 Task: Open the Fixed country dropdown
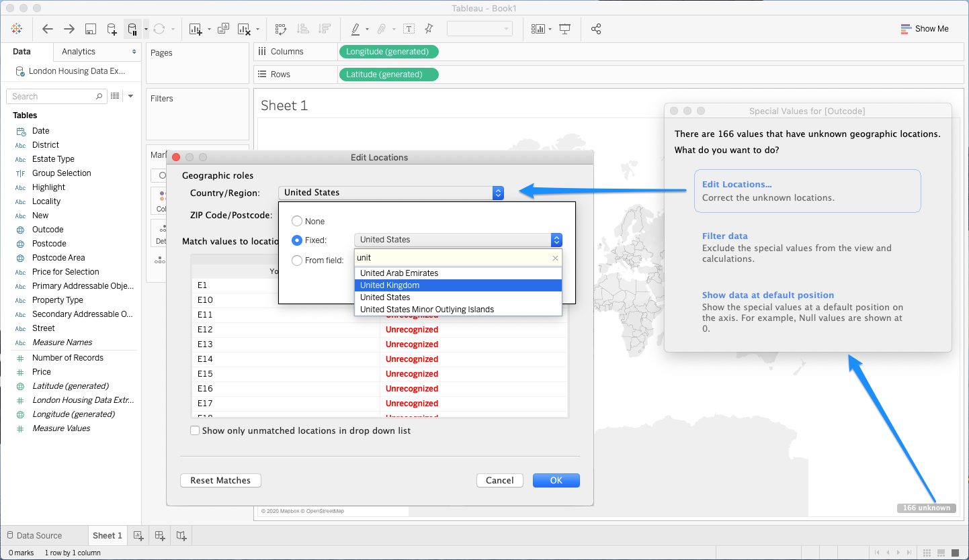pyautogui.click(x=458, y=240)
